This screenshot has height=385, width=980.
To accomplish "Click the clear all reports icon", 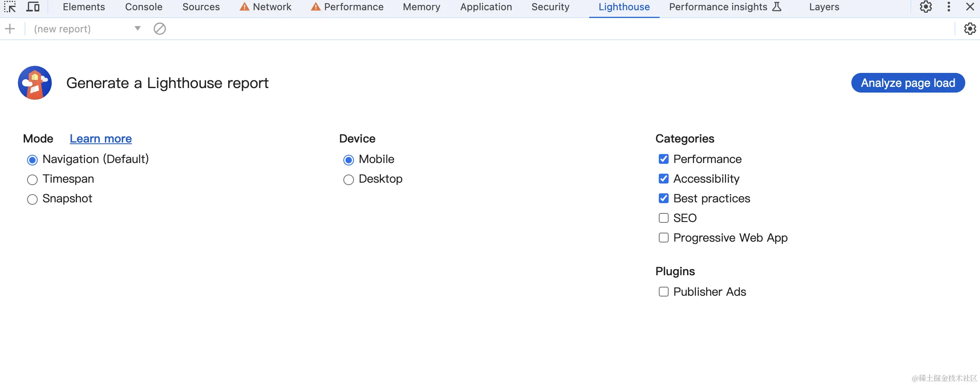I will coord(160,29).
